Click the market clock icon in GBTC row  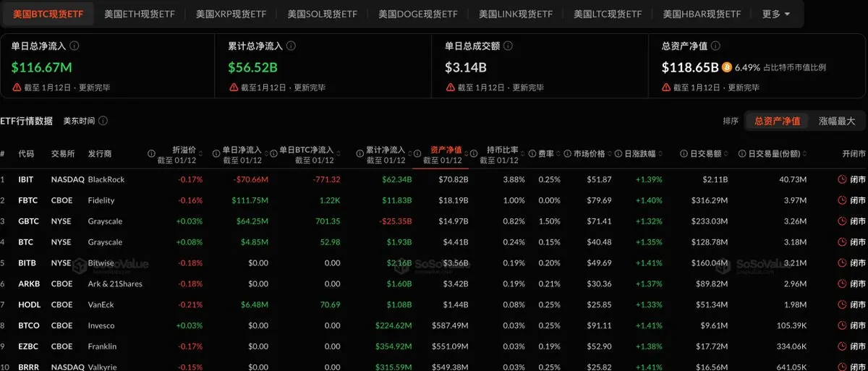point(842,221)
